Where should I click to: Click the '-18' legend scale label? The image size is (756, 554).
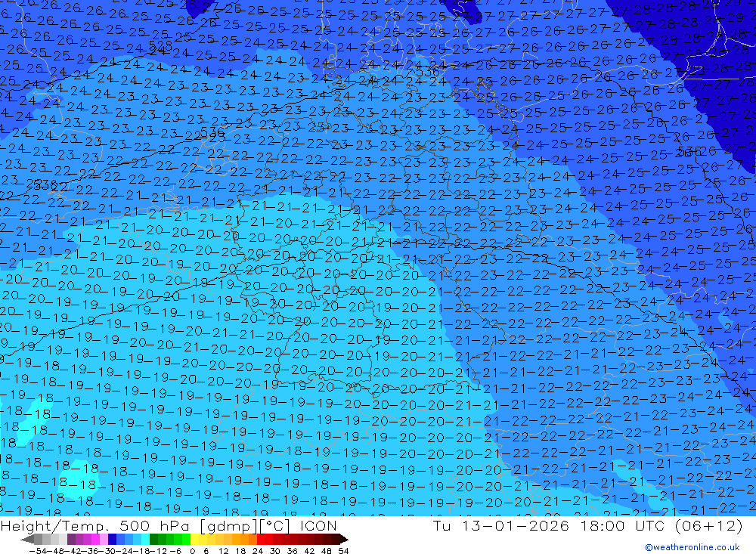(142, 551)
